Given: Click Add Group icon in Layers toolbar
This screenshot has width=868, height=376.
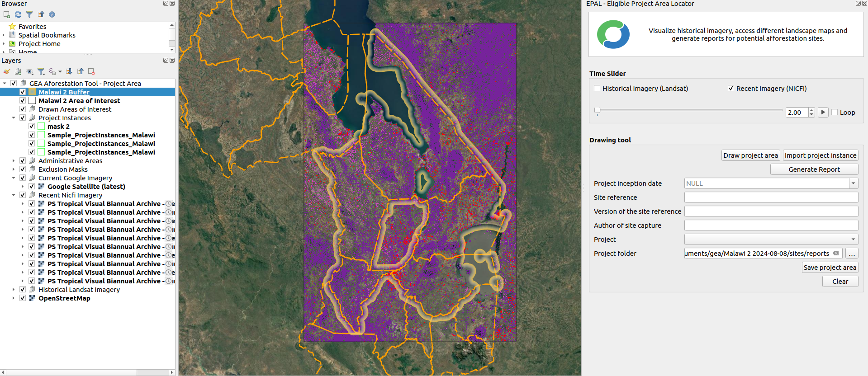Looking at the screenshot, I should (18, 71).
